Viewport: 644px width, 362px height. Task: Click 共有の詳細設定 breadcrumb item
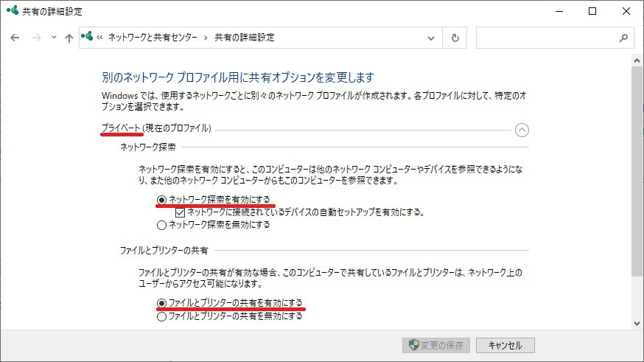244,38
